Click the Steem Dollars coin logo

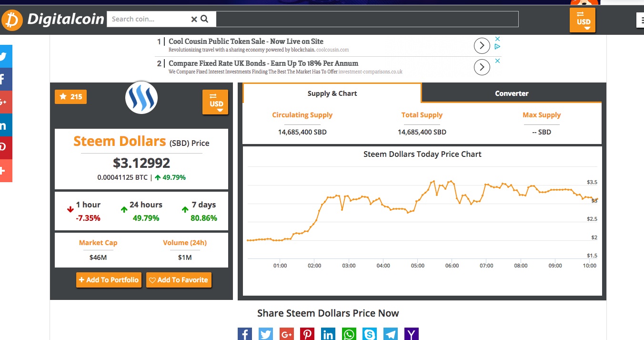point(141,98)
